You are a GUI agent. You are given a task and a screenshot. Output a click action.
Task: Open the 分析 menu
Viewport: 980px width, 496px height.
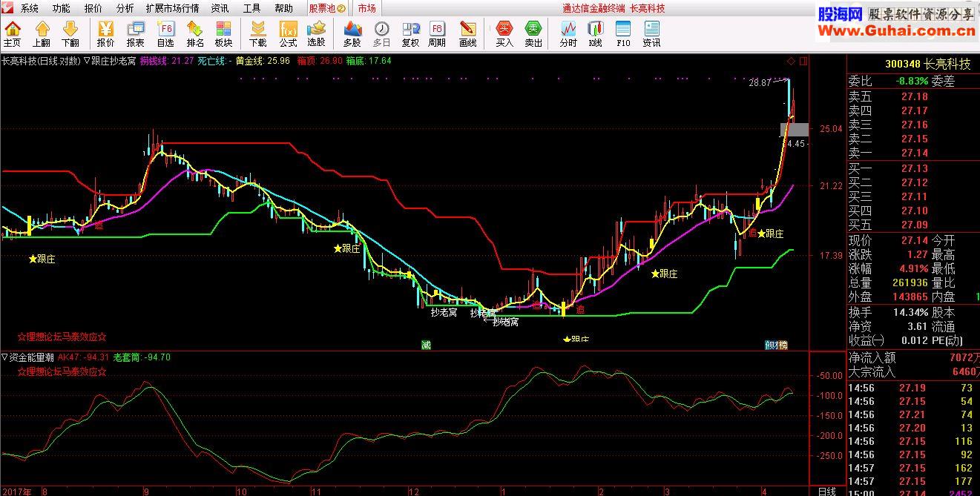coord(125,8)
